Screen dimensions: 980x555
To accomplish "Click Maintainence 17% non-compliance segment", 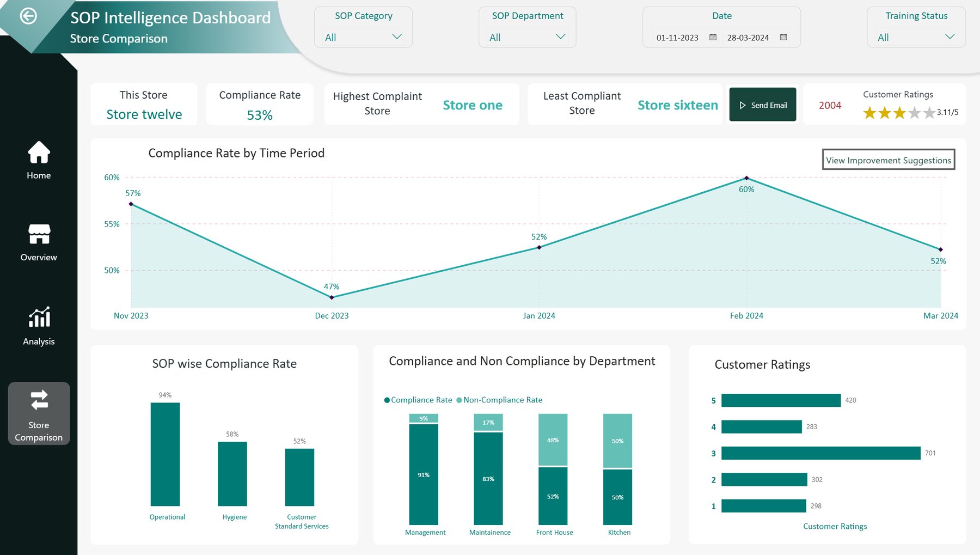I will pos(488,422).
